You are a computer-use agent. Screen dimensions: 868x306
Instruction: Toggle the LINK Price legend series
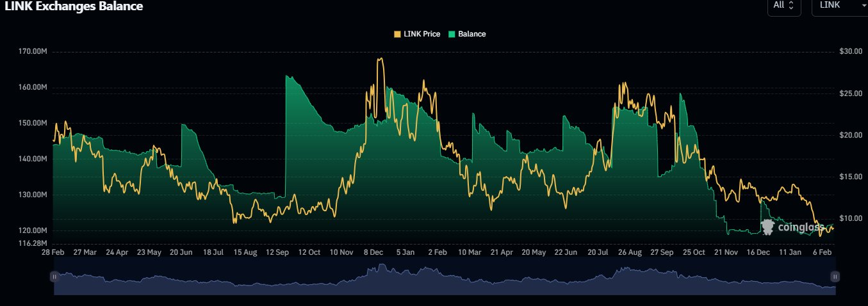coord(417,34)
